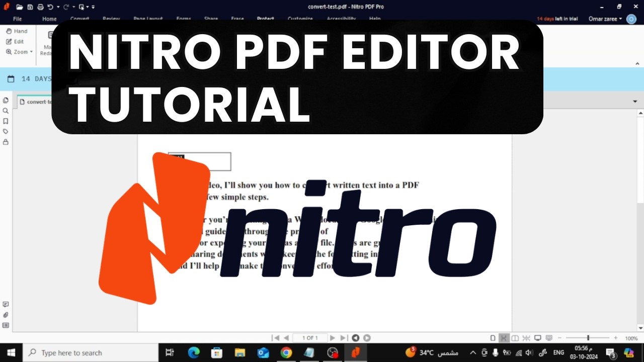
Task: Activate the Edit tool
Action: (x=15, y=42)
